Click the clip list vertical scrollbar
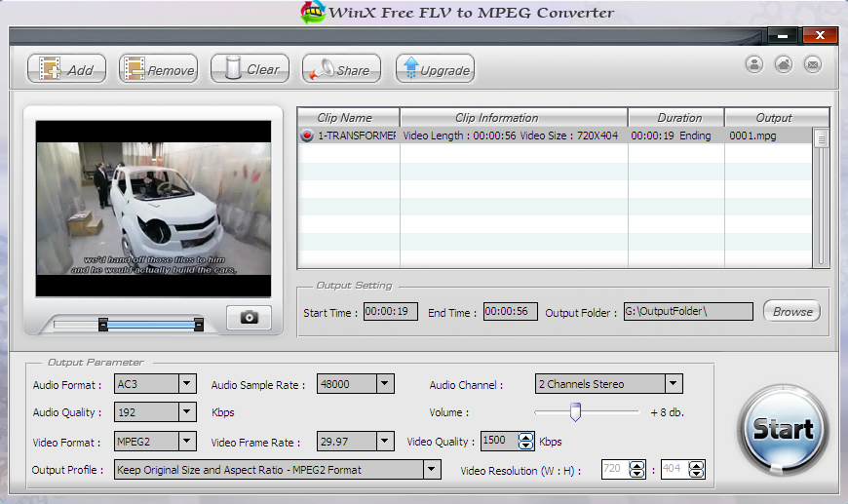Screen dimensions: 848x504 (x=821, y=197)
